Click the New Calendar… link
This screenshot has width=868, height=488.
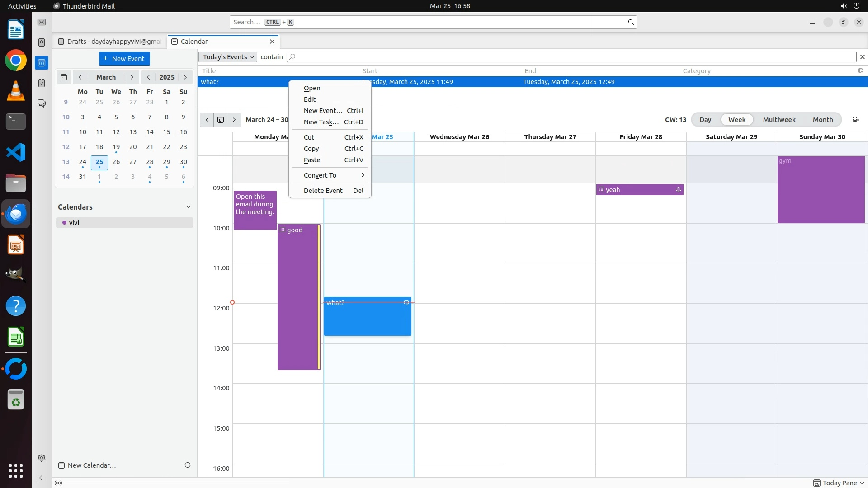click(92, 465)
